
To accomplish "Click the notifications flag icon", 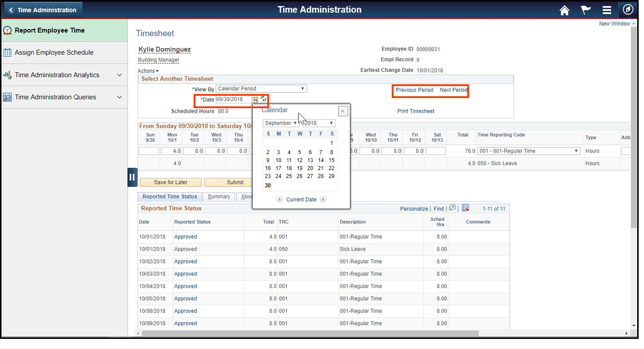I will click(x=586, y=10).
